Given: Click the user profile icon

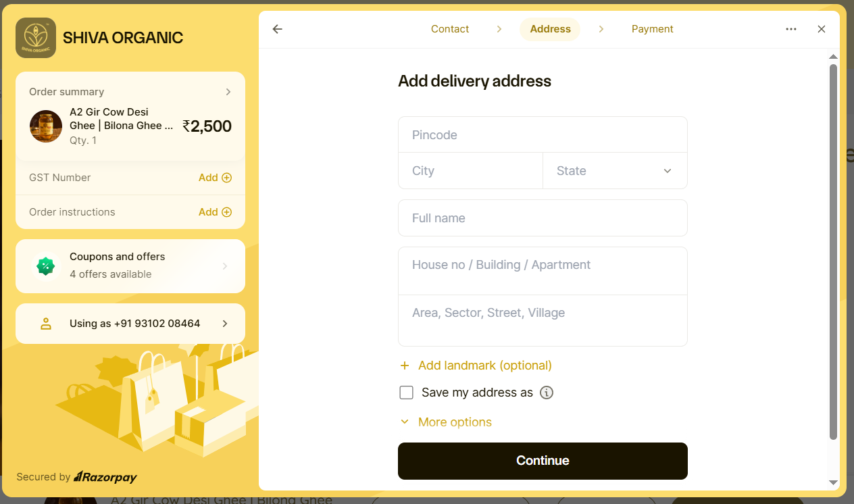Looking at the screenshot, I should 46,324.
